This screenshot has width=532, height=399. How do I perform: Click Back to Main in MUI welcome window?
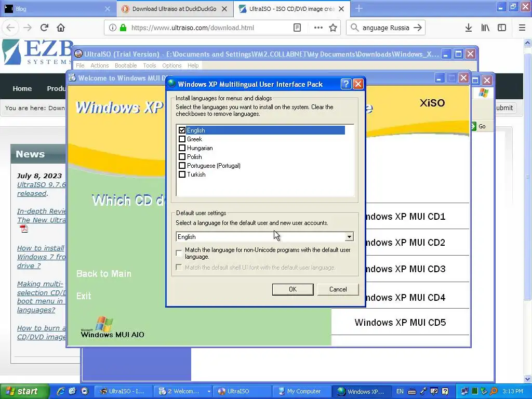click(x=104, y=274)
